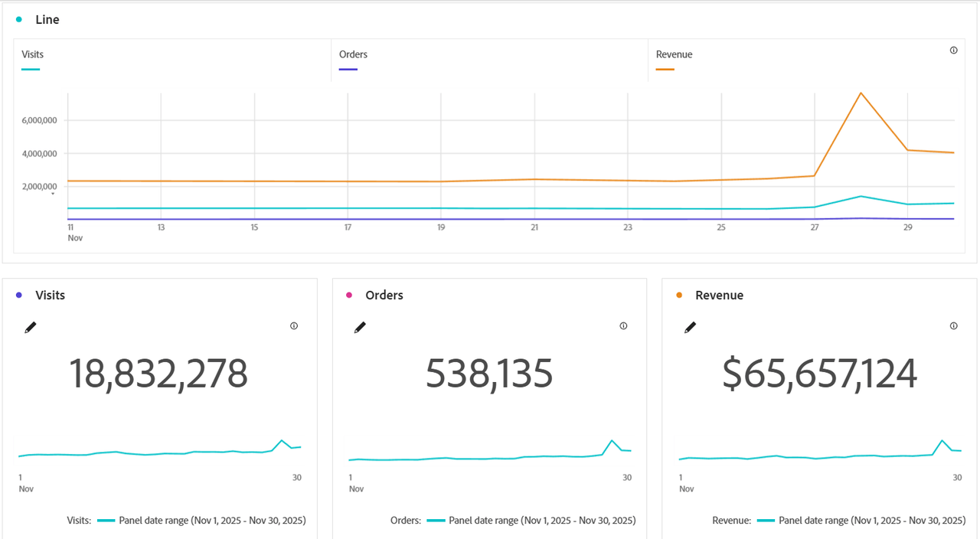Open the Revenue panel pencil editor
The height and width of the screenshot is (539, 980).
[x=690, y=328]
